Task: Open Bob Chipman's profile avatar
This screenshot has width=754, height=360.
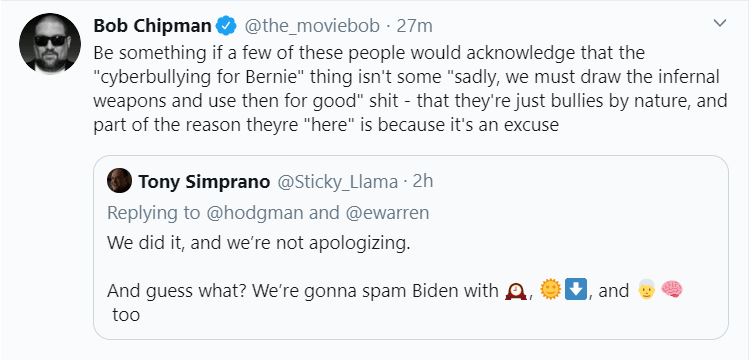Action: (50, 44)
